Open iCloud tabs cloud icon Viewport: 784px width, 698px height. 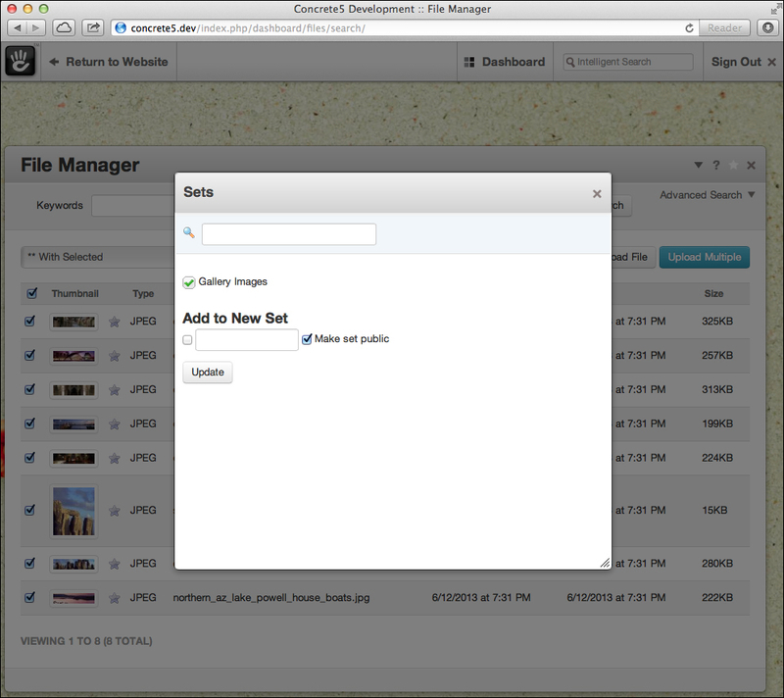(x=64, y=27)
